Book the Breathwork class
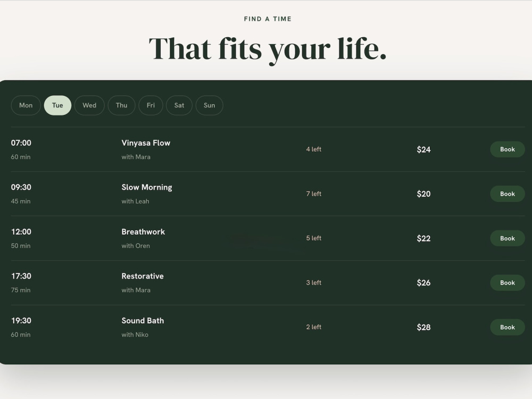Image resolution: width=532 pixels, height=399 pixels. (x=507, y=238)
